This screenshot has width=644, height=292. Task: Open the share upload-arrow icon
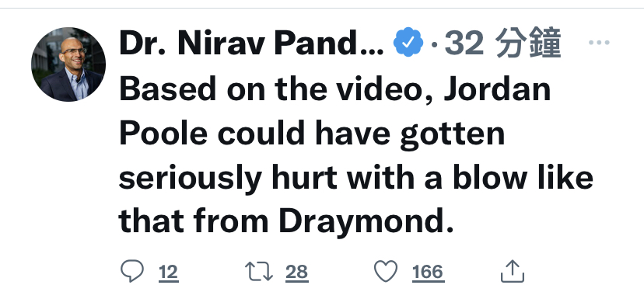[512, 271]
